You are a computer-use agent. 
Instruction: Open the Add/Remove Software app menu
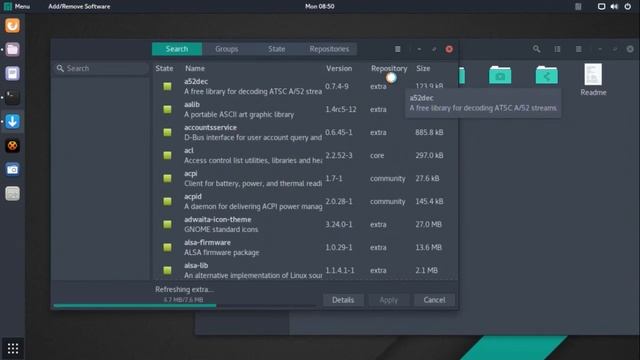tap(79, 6)
